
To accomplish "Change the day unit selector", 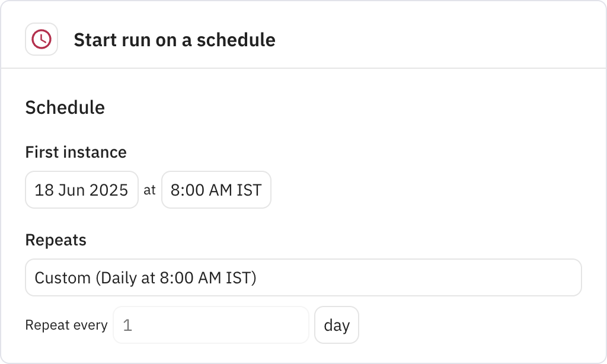I will [337, 325].
